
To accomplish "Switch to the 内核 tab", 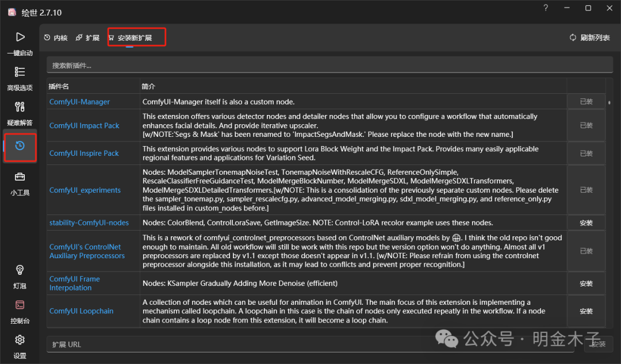I will 56,38.
